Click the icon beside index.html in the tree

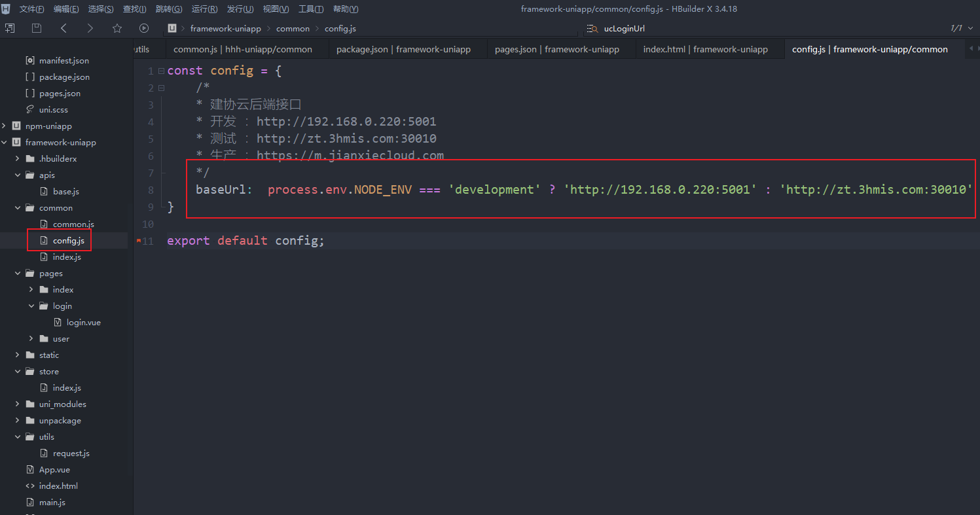(x=30, y=486)
